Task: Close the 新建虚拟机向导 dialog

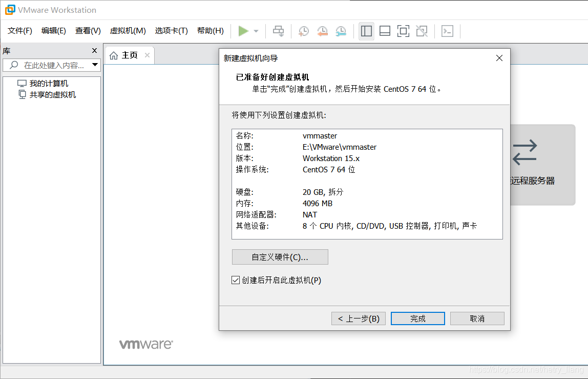Action: 499,58
